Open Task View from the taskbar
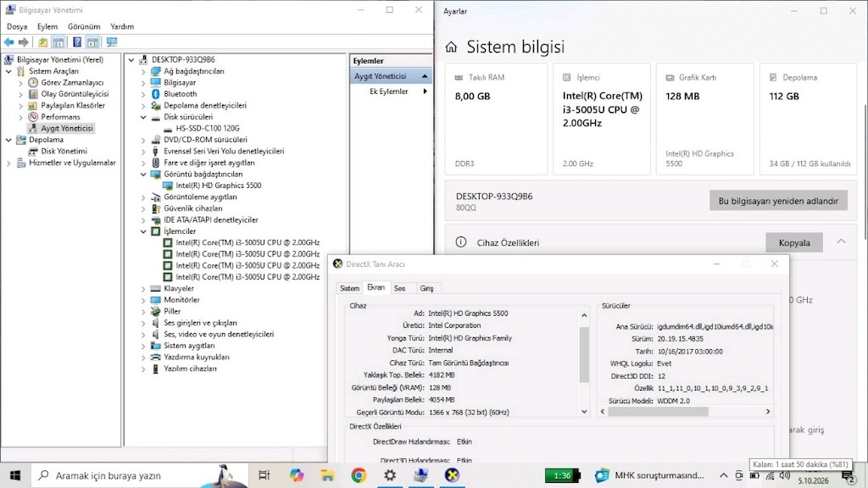This screenshot has width=868, height=488. coord(264,475)
